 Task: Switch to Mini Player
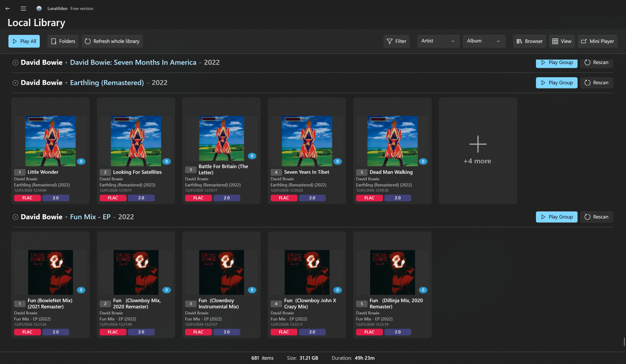click(598, 41)
